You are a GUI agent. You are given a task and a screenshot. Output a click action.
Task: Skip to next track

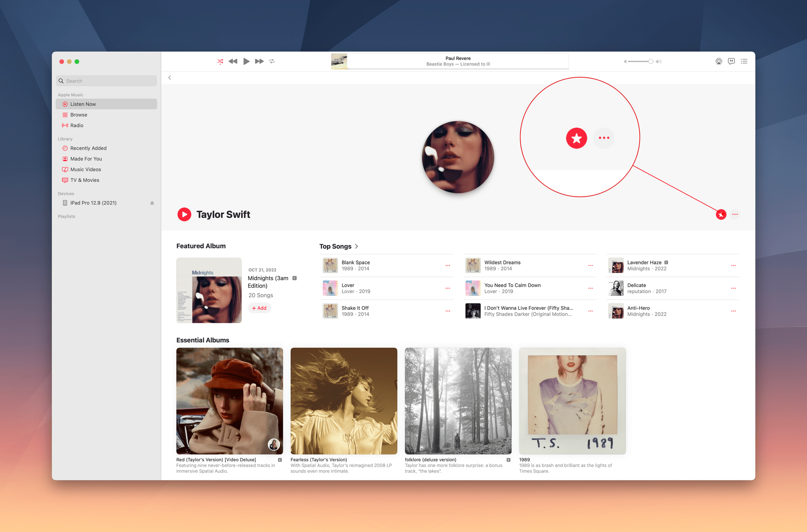click(x=259, y=61)
